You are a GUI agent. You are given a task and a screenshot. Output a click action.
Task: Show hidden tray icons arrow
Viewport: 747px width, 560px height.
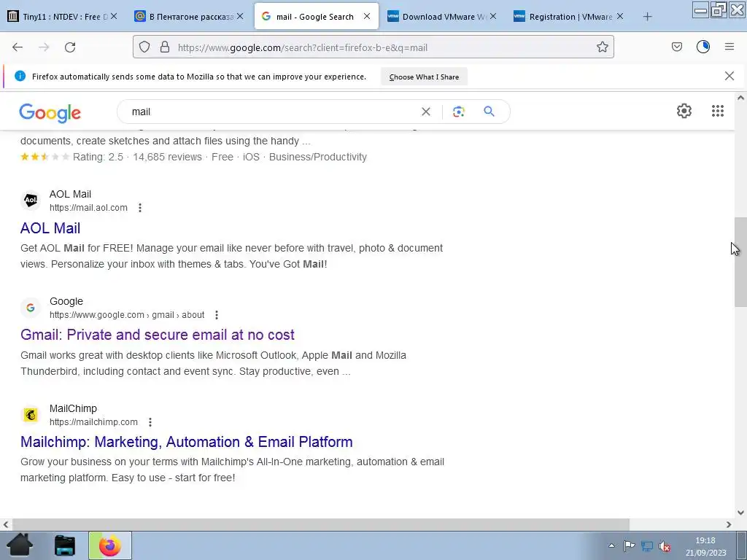[612, 545]
